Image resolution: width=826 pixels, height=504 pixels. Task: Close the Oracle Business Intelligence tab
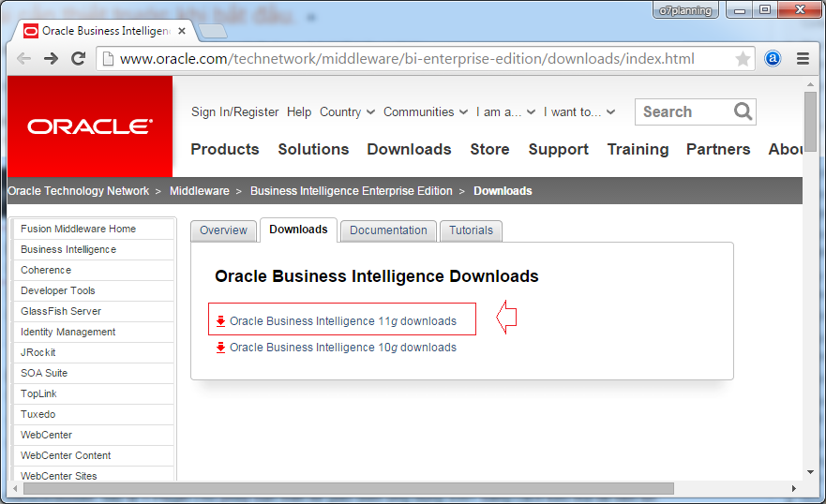(x=182, y=31)
